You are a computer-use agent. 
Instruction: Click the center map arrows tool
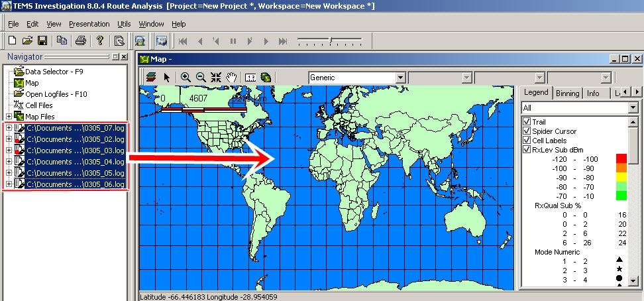click(x=215, y=78)
